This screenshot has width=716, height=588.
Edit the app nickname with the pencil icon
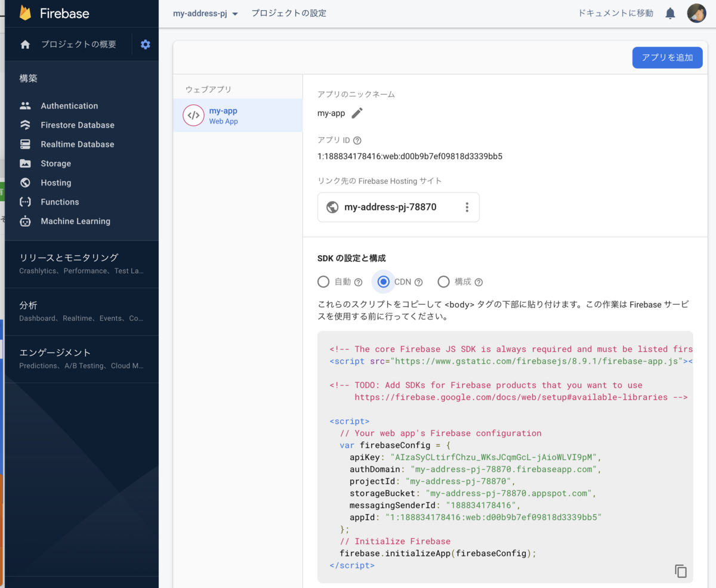point(356,112)
